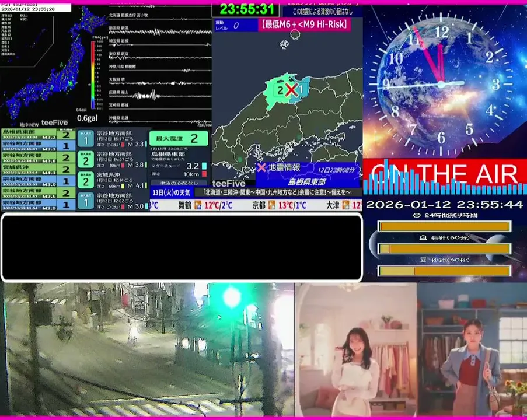Open the 島根県東部 M3.2 entry in left list
The image size is (527, 420).
click(39, 134)
